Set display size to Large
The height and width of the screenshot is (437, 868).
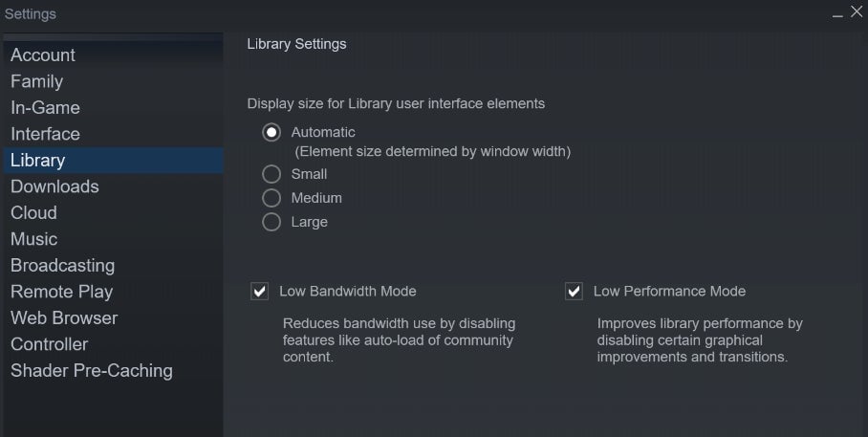point(271,222)
